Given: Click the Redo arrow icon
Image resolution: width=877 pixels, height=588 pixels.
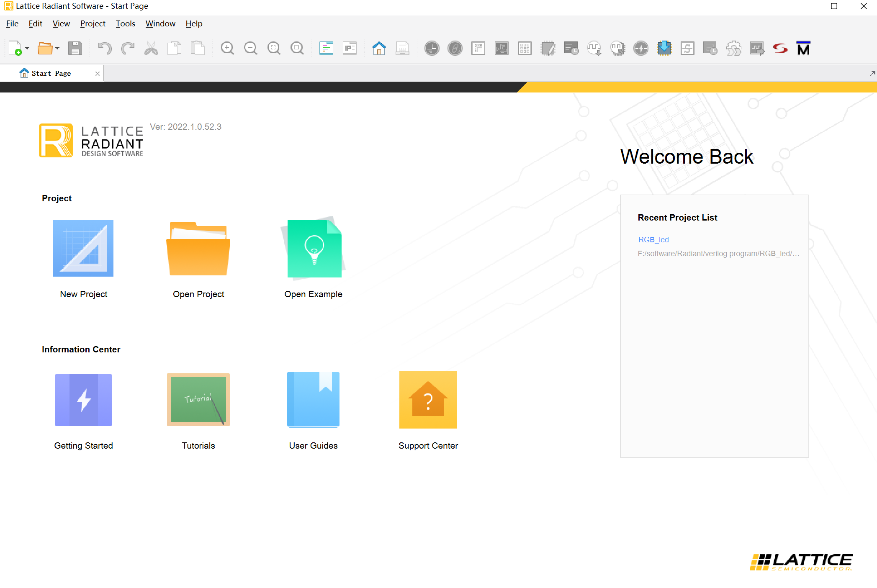Looking at the screenshot, I should pos(128,49).
